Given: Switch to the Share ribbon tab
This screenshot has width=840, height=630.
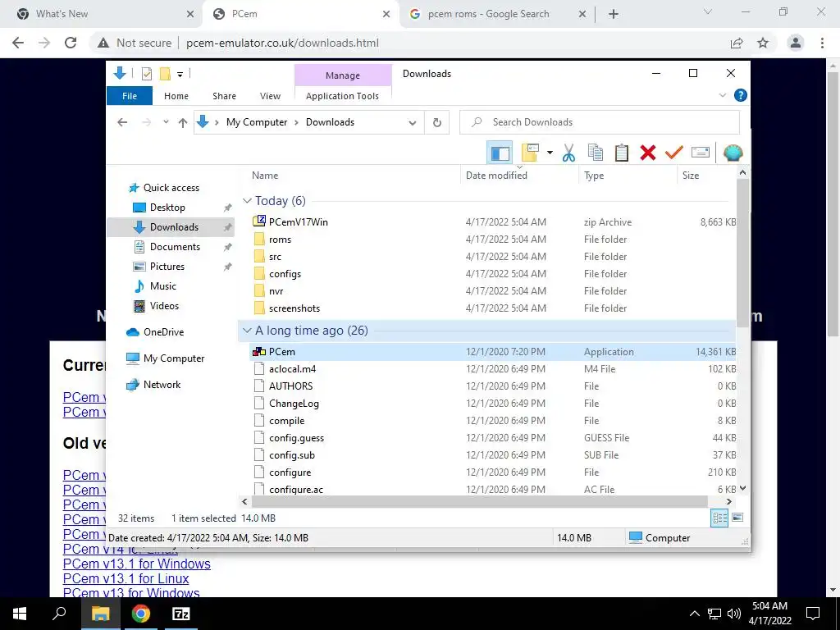Looking at the screenshot, I should tap(224, 96).
